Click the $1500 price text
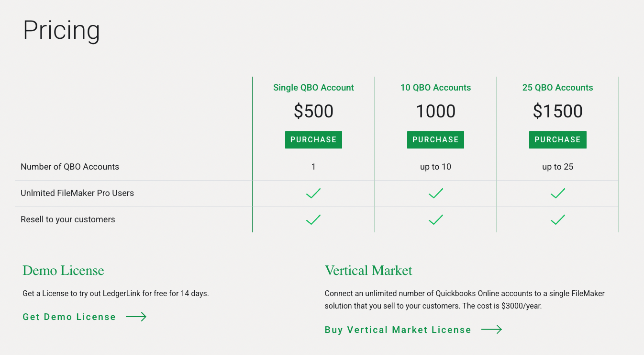Screen dimensions: 644x355 tap(558, 112)
